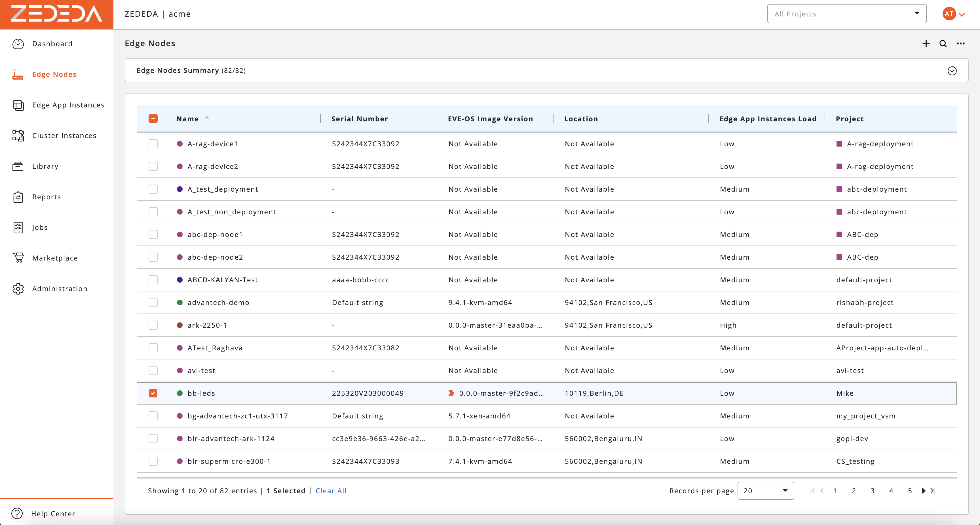
Task: Clear all selected rows
Action: pyautogui.click(x=331, y=491)
